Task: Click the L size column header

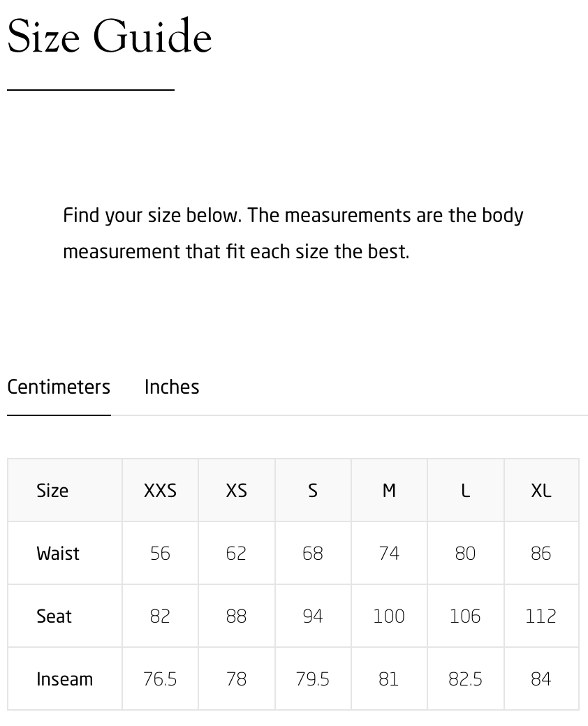Action: (x=465, y=491)
